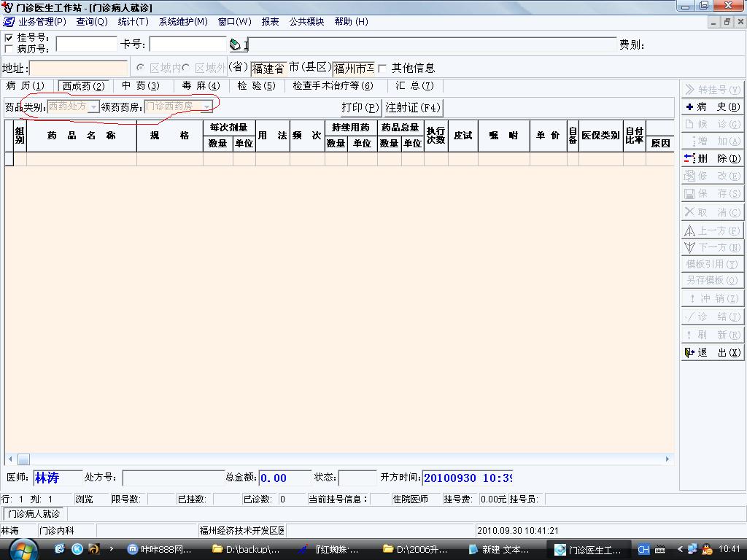The width and height of the screenshot is (747, 560).
Task: Click the third quick launch icon in taskbar
Action: click(93, 549)
